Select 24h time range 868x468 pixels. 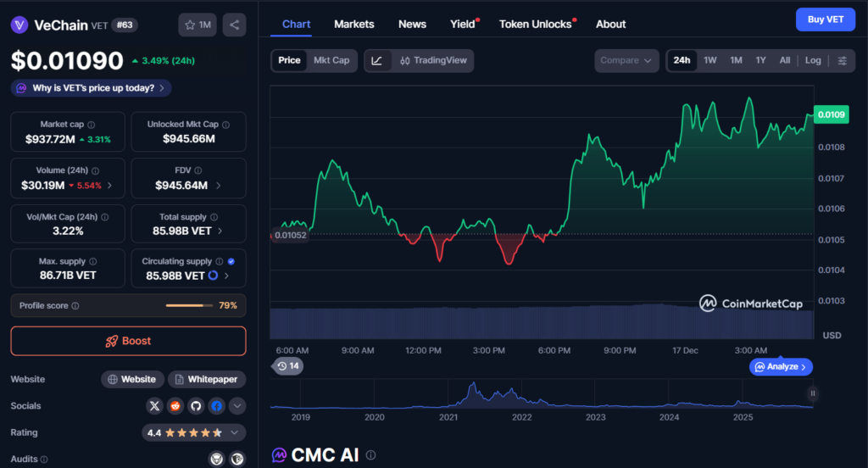click(x=682, y=60)
